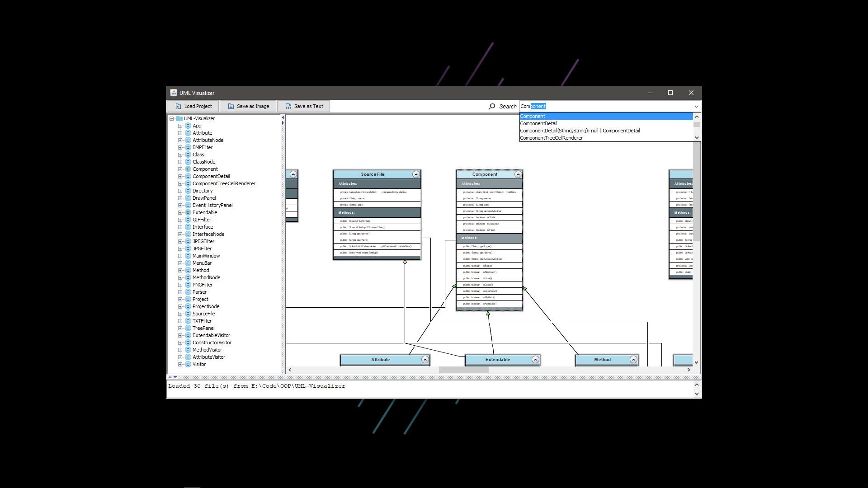Collapse the Component class box

518,174
